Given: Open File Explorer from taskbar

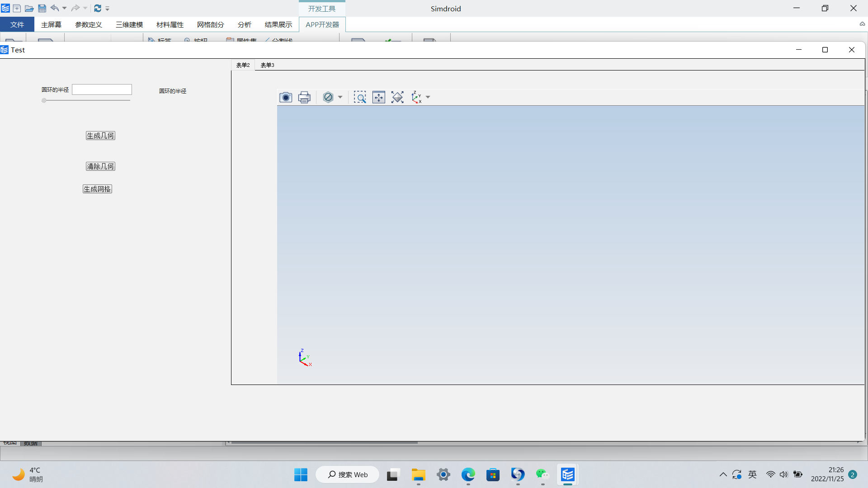Looking at the screenshot, I should [419, 474].
